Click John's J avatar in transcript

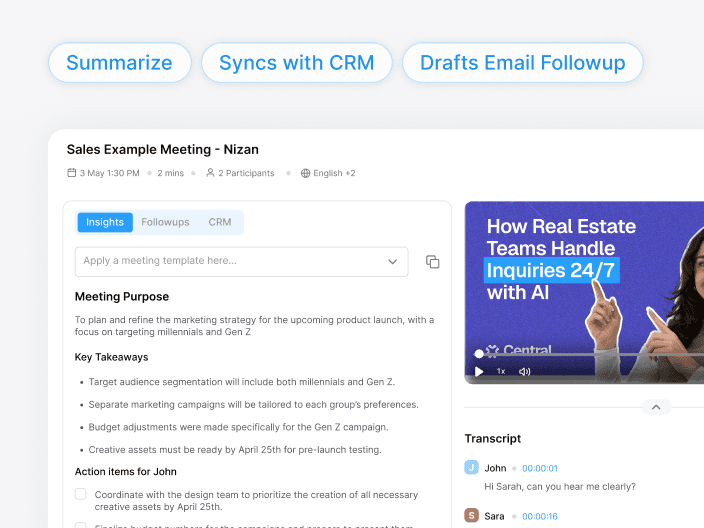471,467
